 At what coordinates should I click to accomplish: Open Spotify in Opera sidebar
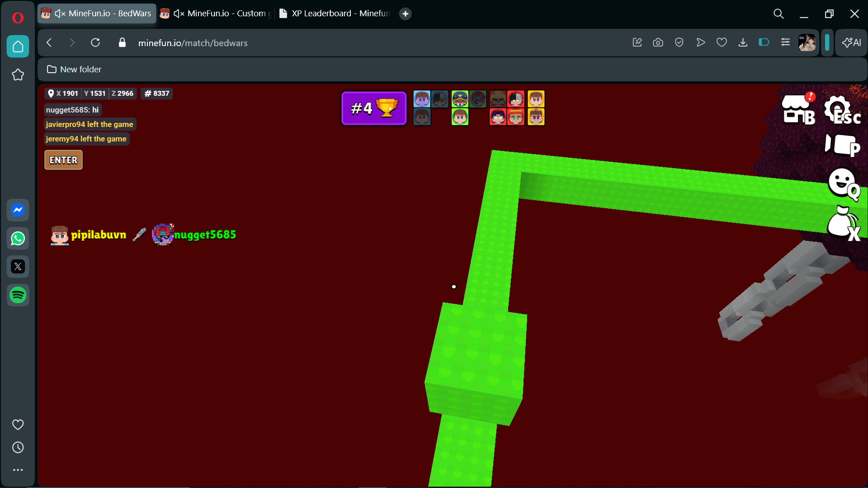point(18,295)
